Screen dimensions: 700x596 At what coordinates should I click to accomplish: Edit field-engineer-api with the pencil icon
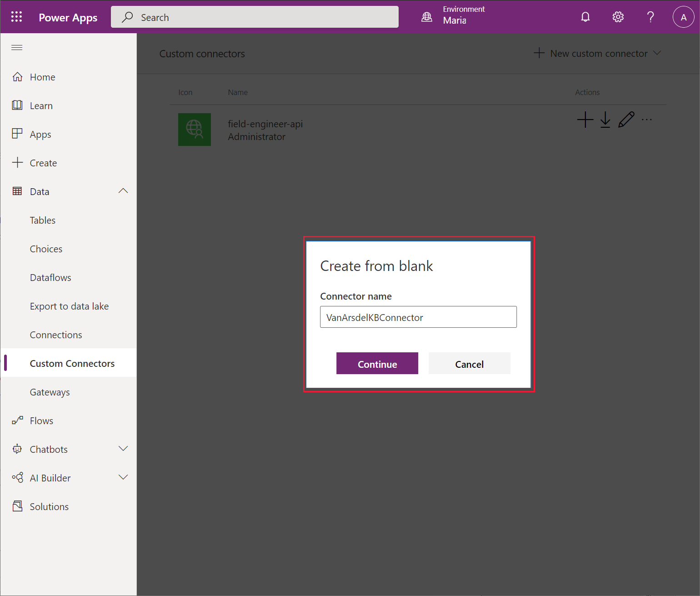coord(626,120)
